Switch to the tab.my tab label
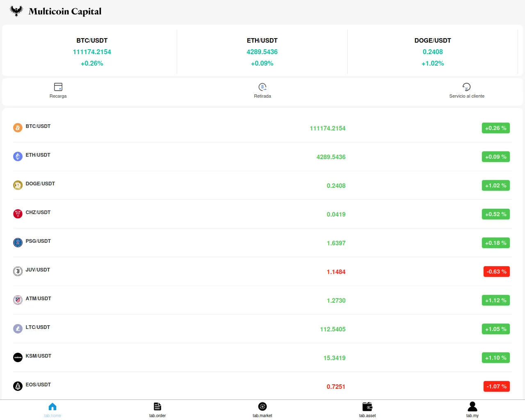The width and height of the screenshot is (525, 420). 472,416
